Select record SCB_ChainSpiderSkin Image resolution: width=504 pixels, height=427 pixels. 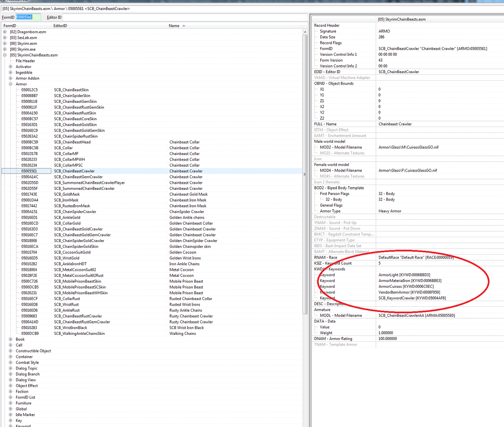tap(72, 96)
